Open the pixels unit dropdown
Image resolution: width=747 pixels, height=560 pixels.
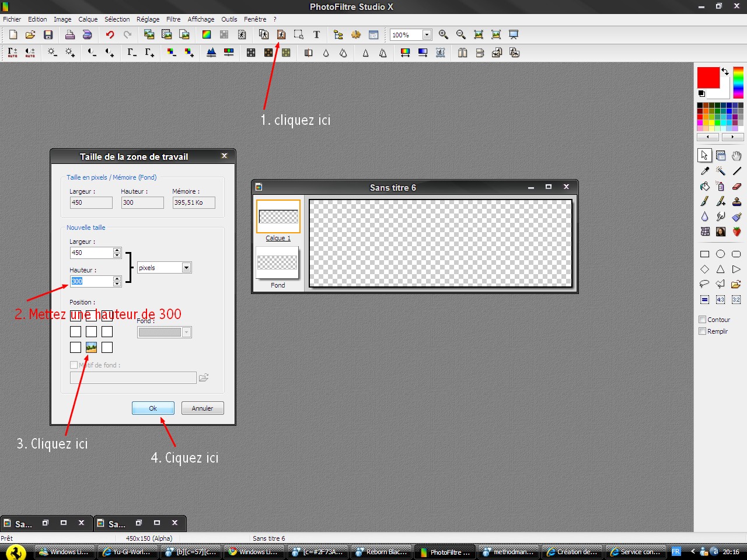[186, 268]
